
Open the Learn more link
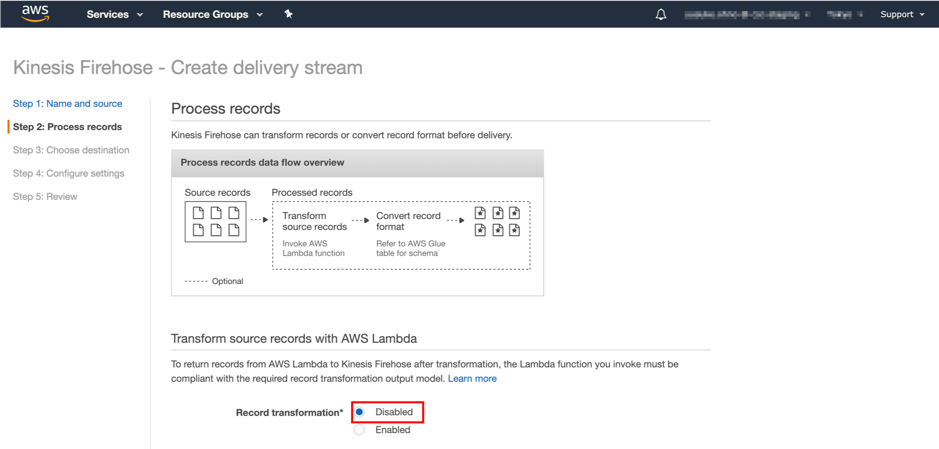point(472,378)
